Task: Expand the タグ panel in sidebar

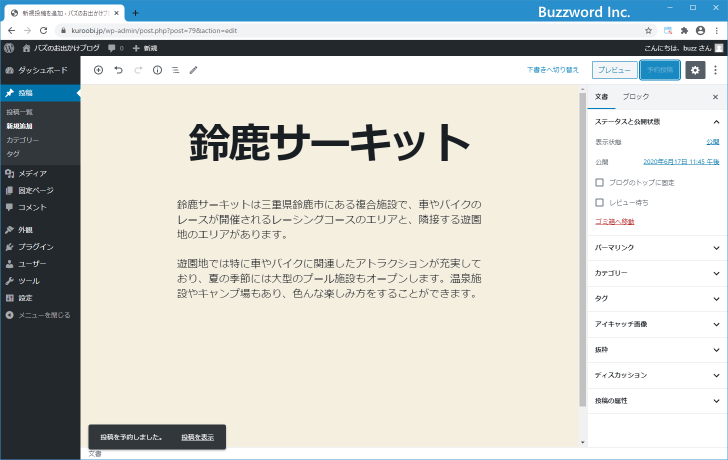Action: click(x=656, y=298)
